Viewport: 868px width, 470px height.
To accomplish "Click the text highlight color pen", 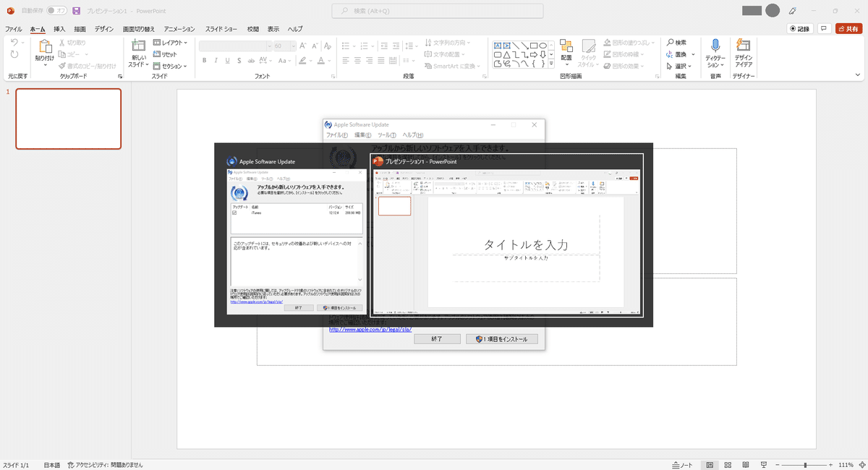I will click(303, 61).
